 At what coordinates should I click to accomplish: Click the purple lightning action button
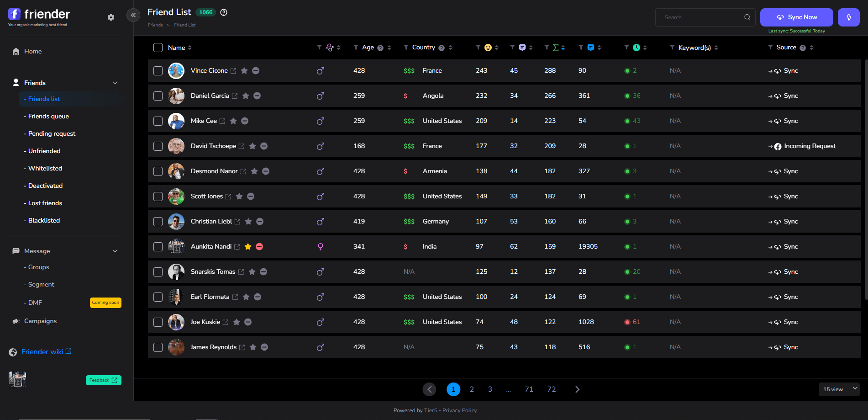pos(848,17)
